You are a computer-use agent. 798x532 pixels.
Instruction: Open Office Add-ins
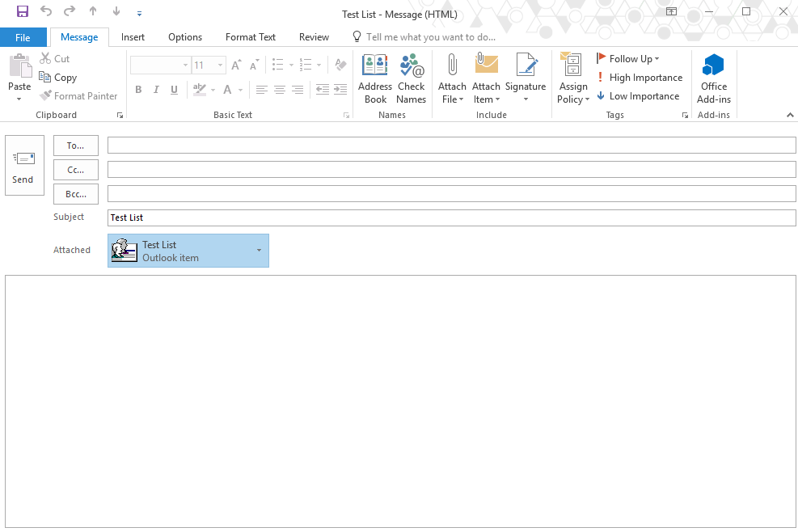[x=712, y=77]
